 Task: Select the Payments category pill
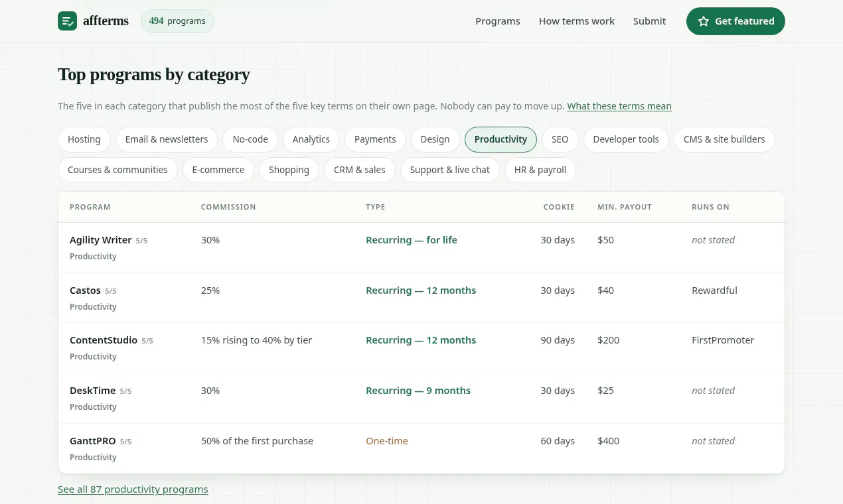coord(375,139)
